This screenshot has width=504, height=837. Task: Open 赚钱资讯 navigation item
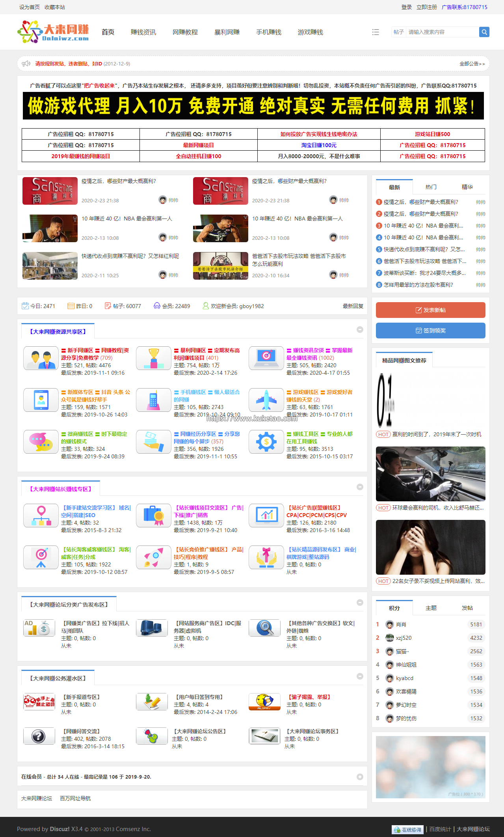tap(143, 32)
